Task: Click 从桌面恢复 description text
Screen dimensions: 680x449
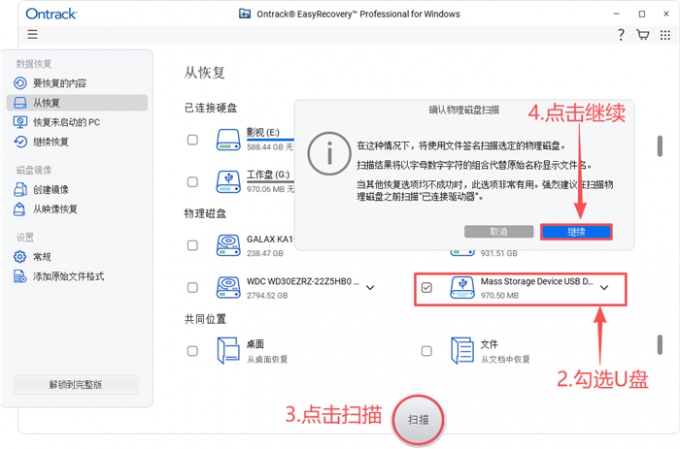Action: click(267, 359)
